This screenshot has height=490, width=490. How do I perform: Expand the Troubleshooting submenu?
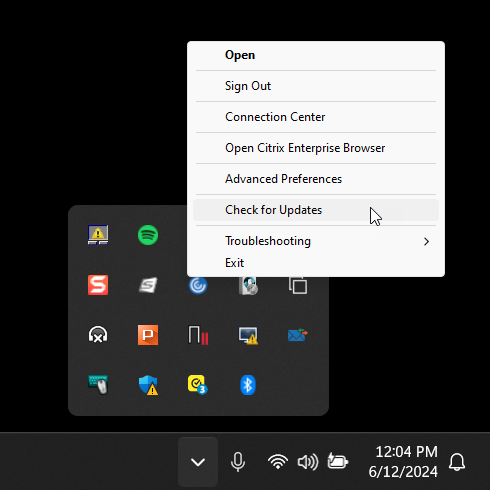[x=316, y=241]
